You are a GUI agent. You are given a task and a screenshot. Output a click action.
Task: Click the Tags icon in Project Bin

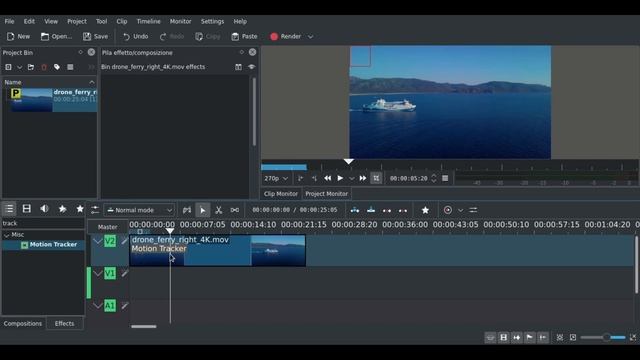point(57,67)
